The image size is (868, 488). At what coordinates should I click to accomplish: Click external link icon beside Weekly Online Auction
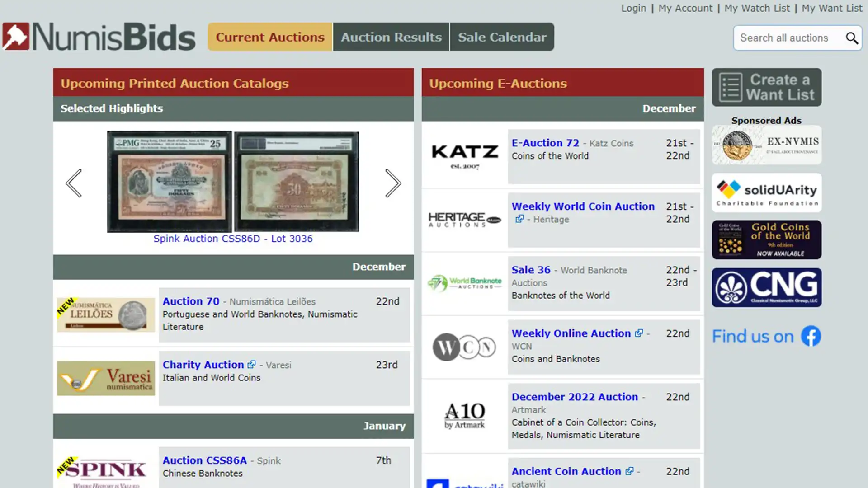(x=639, y=333)
